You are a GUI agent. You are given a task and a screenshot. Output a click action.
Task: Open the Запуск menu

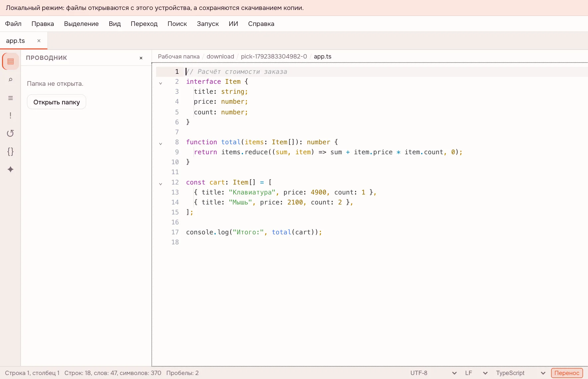tap(208, 24)
